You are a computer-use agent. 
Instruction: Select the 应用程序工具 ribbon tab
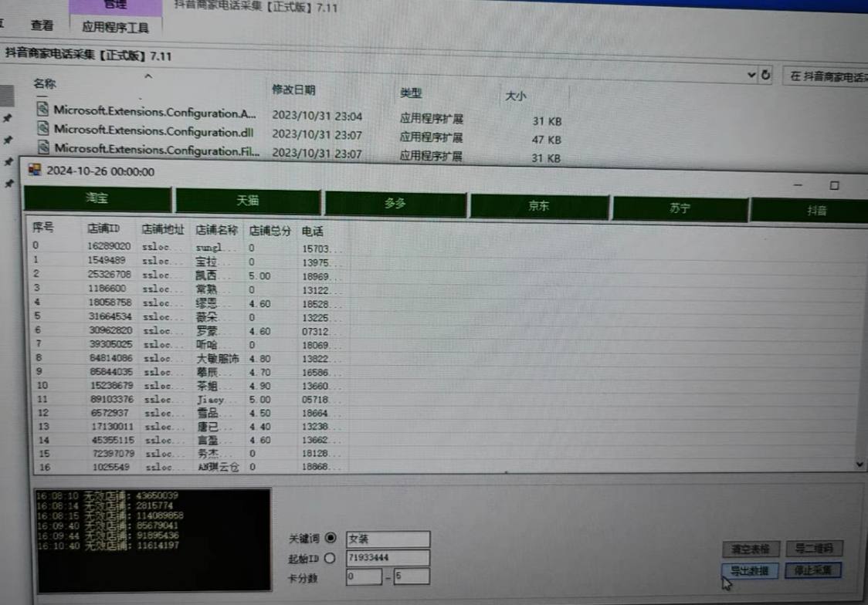(x=115, y=25)
